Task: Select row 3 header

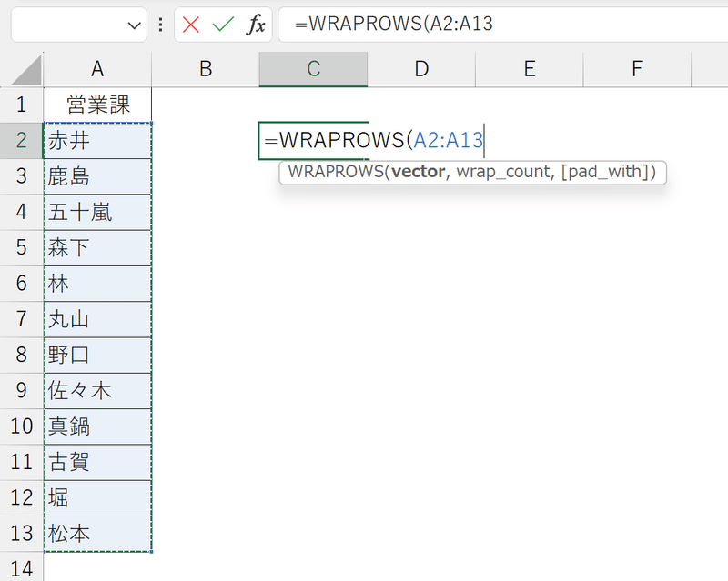Action: [21, 176]
